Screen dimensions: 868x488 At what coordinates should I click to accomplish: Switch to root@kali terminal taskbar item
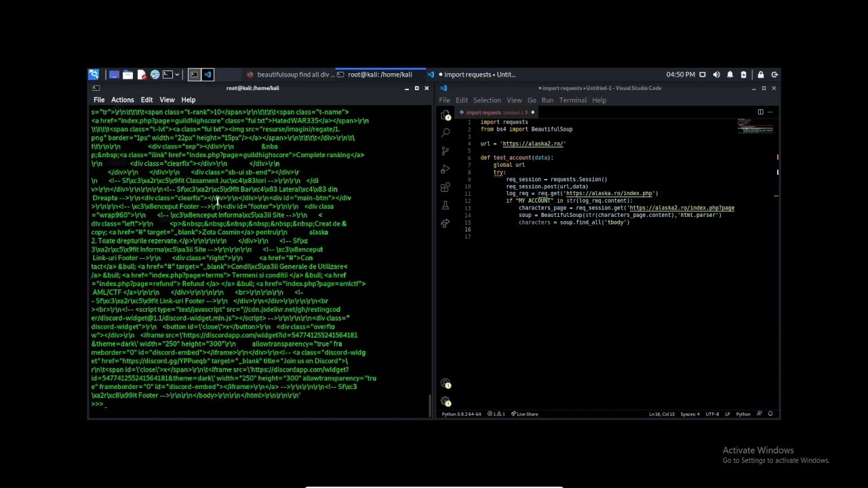pos(380,75)
